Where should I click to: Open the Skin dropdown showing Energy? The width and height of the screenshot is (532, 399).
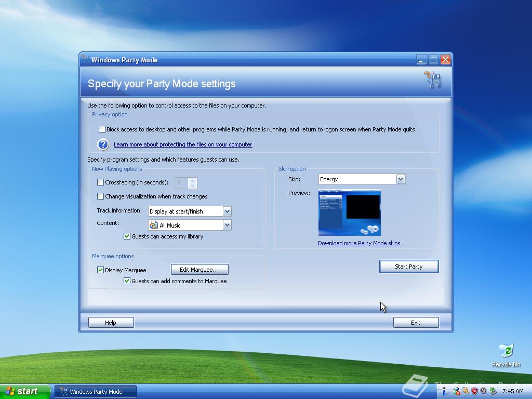coord(401,179)
